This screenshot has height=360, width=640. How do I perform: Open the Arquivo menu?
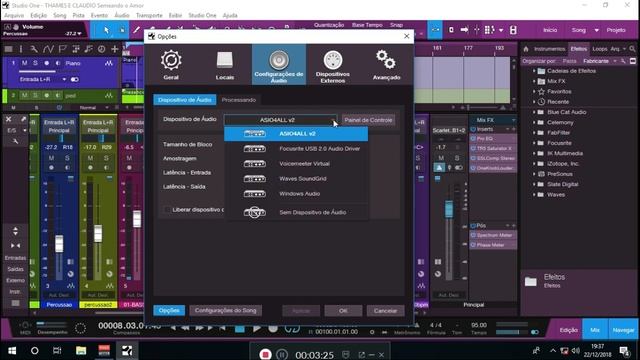pyautogui.click(x=14, y=15)
